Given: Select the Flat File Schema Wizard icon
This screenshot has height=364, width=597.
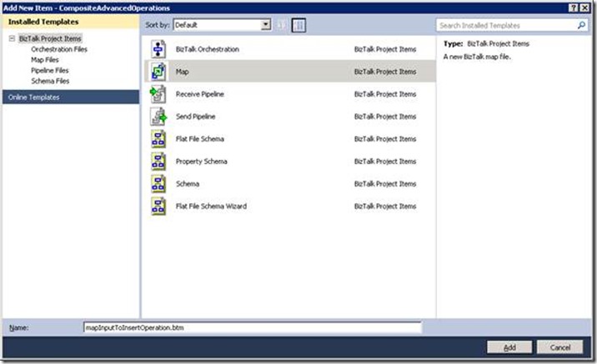Looking at the screenshot, I should pos(158,206).
